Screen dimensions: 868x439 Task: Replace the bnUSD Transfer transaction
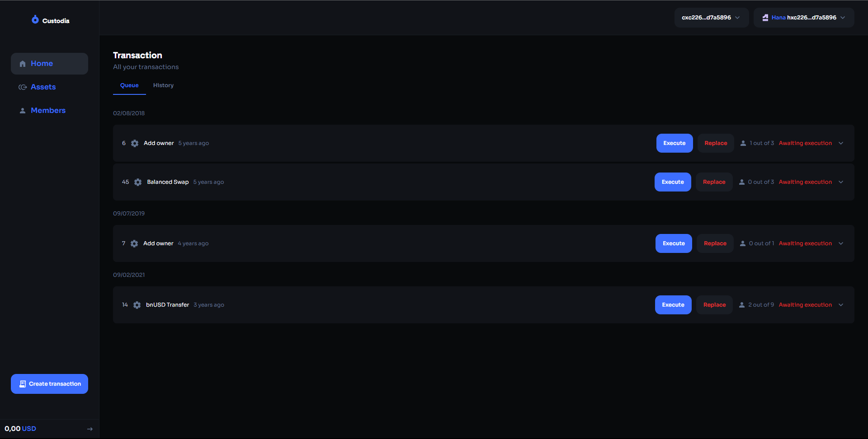click(714, 305)
